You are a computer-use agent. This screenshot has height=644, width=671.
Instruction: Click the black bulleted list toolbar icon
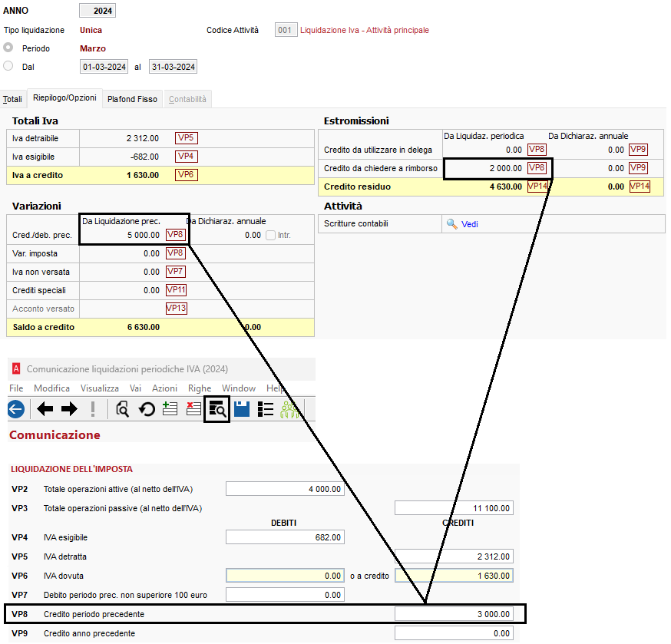click(266, 409)
